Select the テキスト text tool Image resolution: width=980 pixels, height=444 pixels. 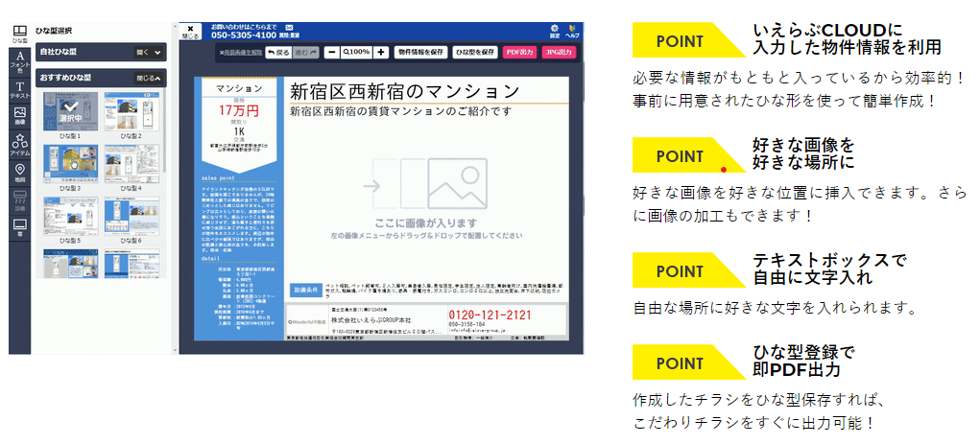[x=19, y=90]
